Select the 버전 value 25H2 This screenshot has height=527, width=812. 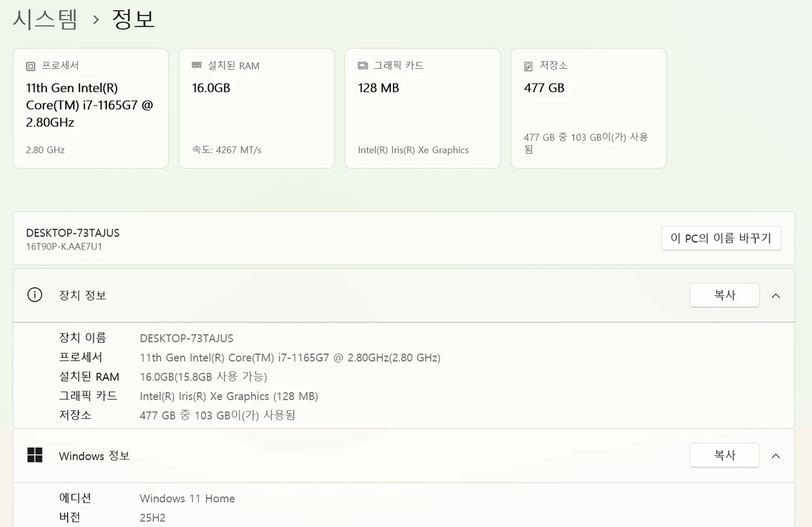[153, 518]
